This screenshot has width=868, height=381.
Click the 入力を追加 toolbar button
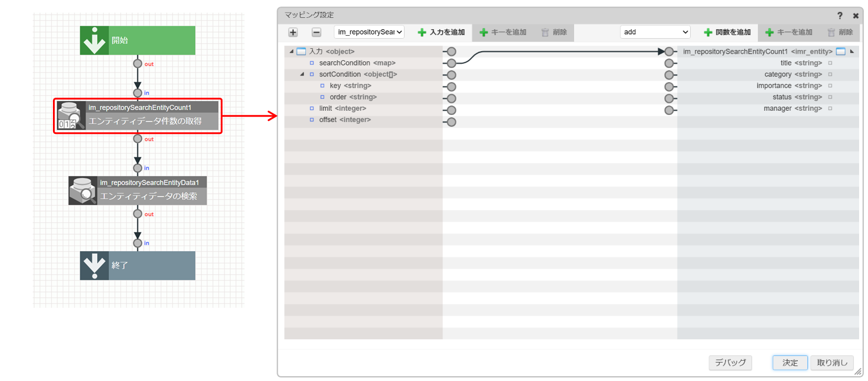coord(441,32)
